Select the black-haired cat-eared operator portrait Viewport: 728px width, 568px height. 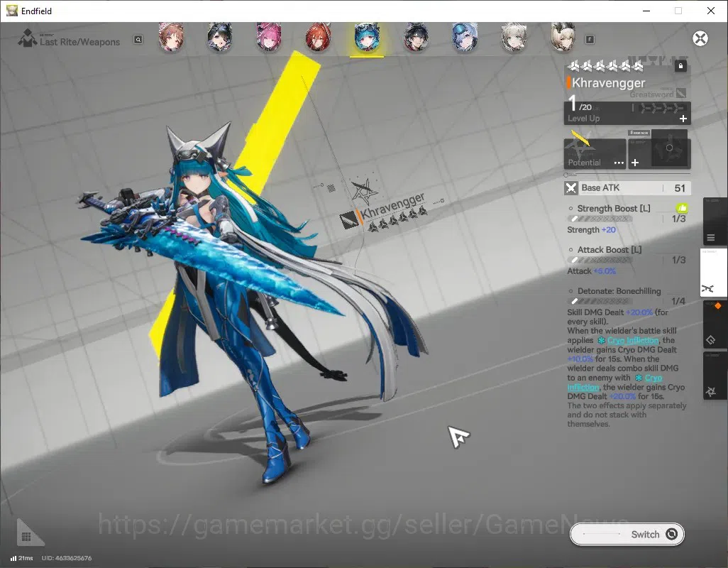point(220,37)
